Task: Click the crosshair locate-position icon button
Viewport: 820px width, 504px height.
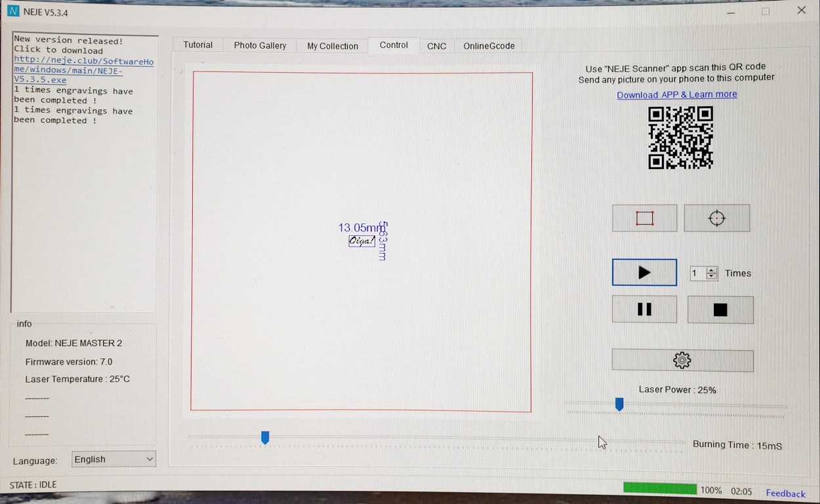Action: (x=716, y=218)
